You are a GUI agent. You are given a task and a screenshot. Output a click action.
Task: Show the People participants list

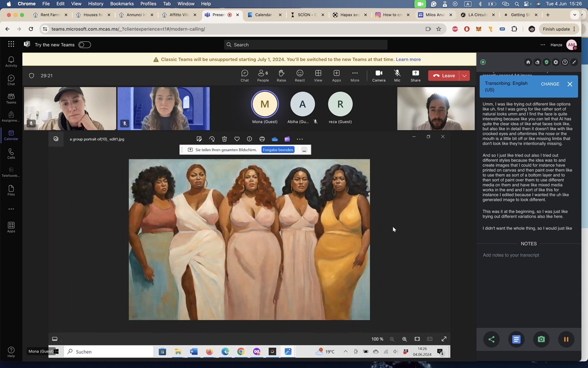coord(263,75)
